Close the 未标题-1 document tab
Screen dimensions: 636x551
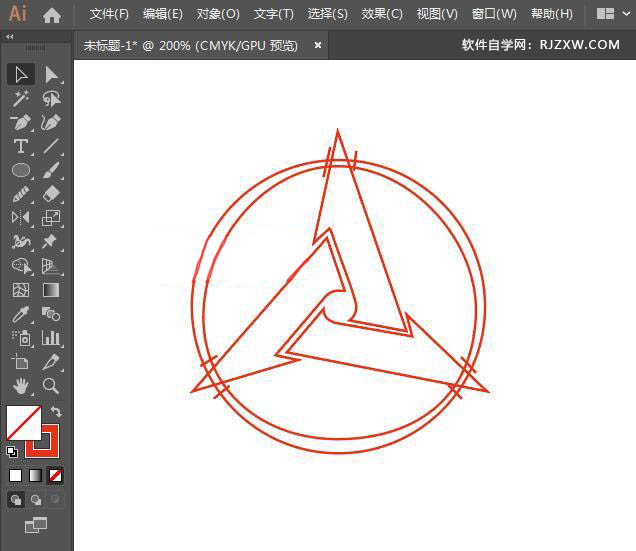coord(318,45)
